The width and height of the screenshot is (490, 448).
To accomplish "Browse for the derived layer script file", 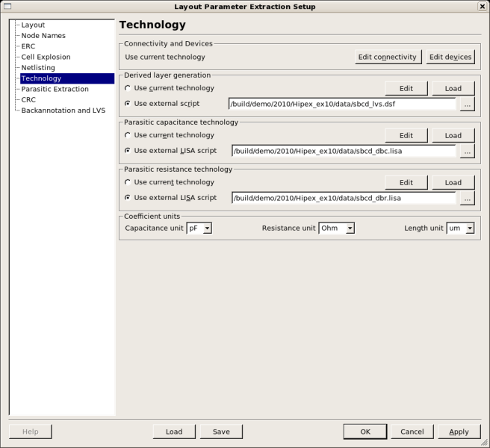I will (x=467, y=105).
